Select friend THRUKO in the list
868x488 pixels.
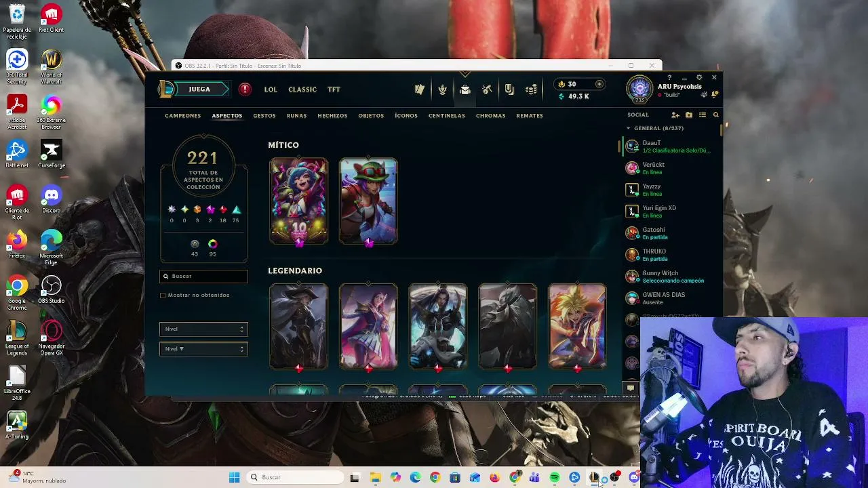click(x=670, y=255)
